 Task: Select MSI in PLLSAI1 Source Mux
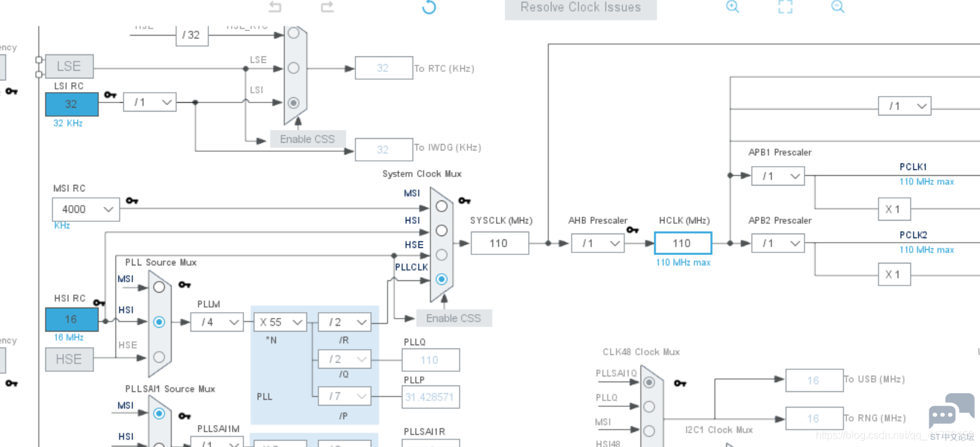[159, 413]
